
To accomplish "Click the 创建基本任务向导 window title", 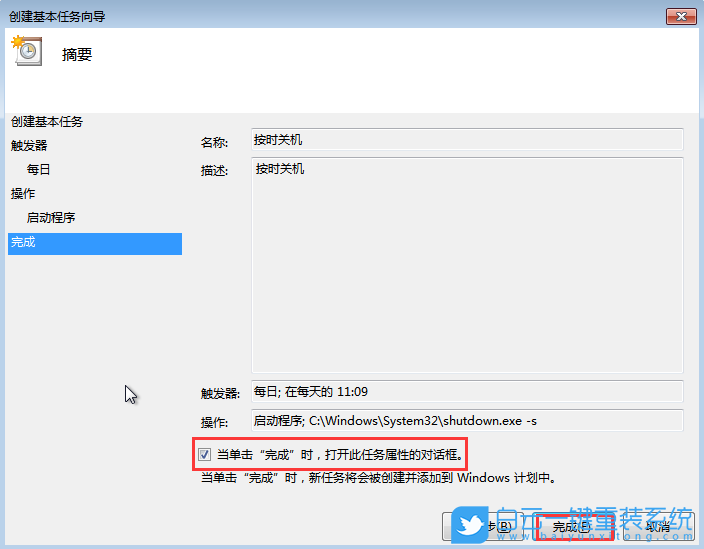I will pyautogui.click(x=57, y=17).
